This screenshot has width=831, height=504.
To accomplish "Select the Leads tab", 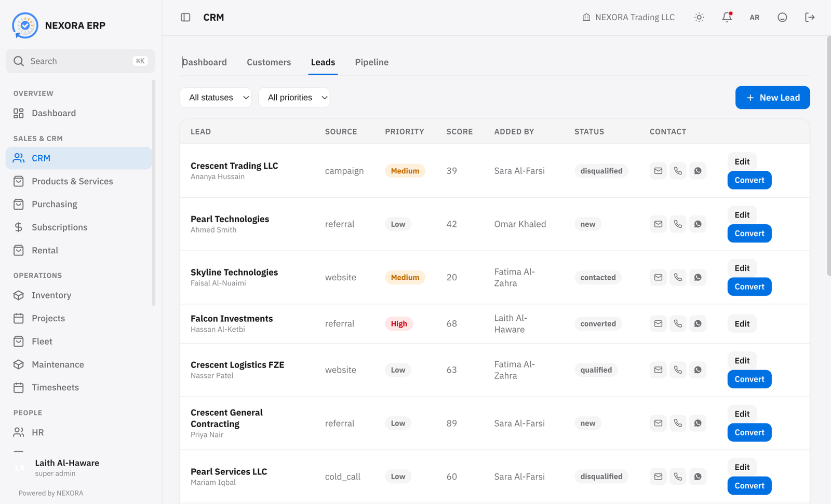I will click(323, 62).
